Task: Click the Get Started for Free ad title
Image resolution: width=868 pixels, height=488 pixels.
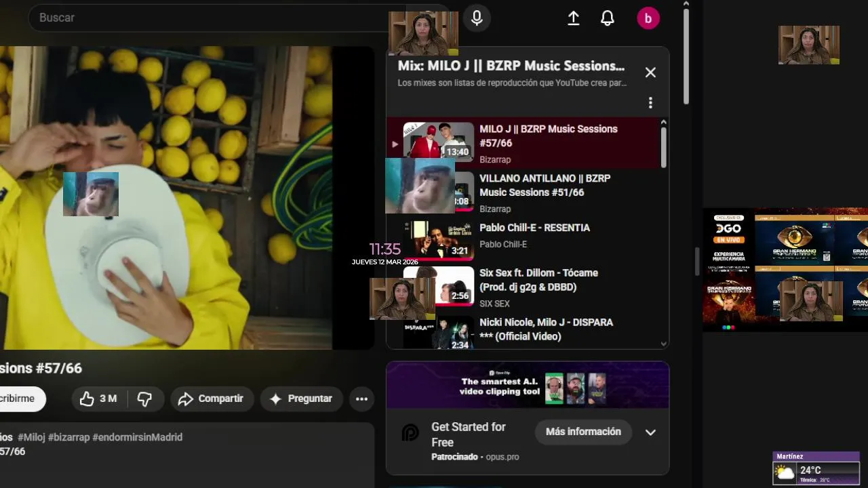Action: (469, 434)
